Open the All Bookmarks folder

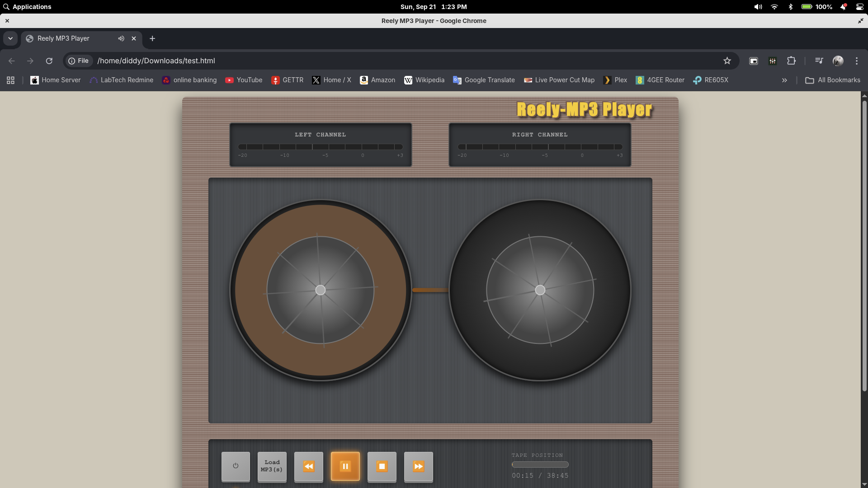(x=833, y=80)
